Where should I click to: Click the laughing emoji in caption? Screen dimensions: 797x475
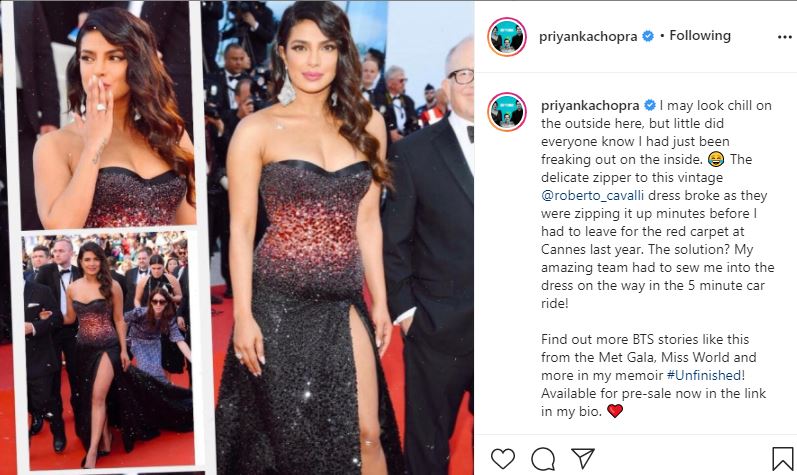tap(716, 160)
